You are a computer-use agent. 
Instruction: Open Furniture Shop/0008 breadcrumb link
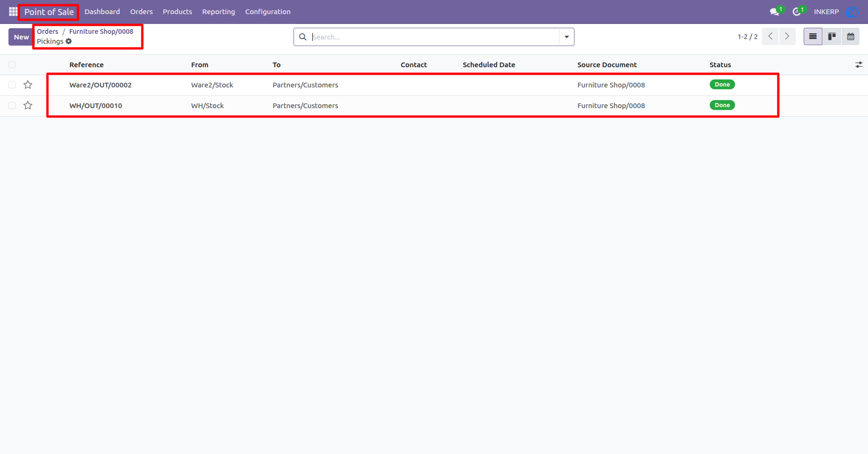101,31
